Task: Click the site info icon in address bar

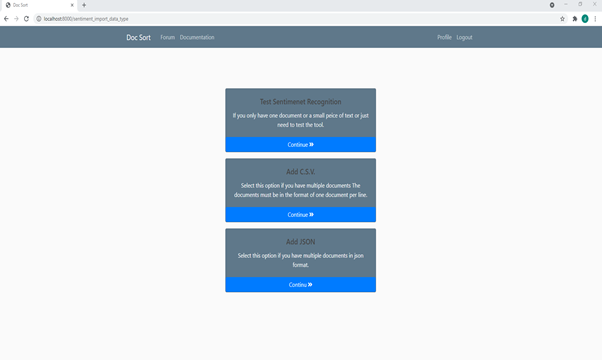Action: [39, 19]
